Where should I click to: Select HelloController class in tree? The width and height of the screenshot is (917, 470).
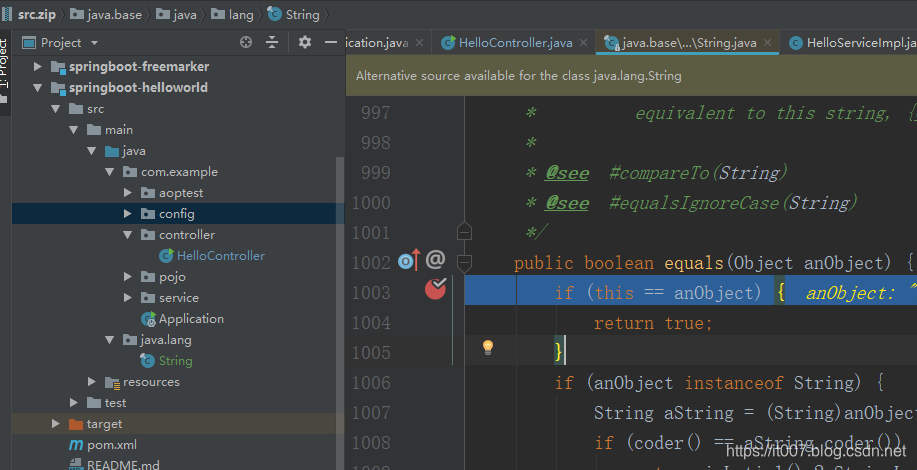(x=212, y=256)
